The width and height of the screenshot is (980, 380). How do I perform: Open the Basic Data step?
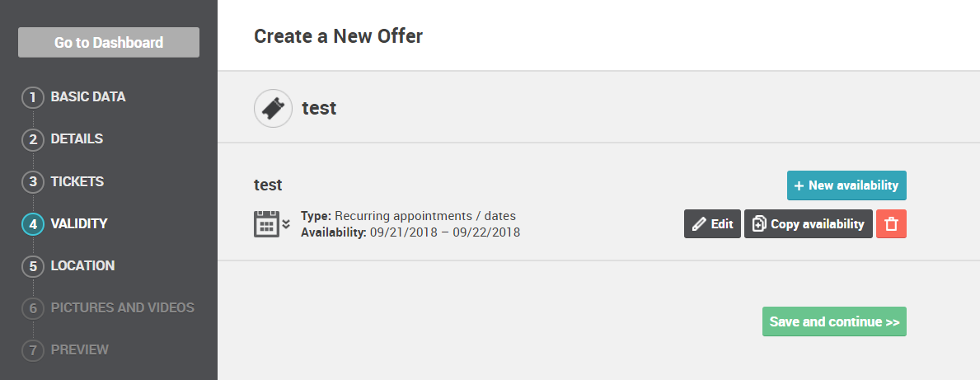click(x=88, y=97)
